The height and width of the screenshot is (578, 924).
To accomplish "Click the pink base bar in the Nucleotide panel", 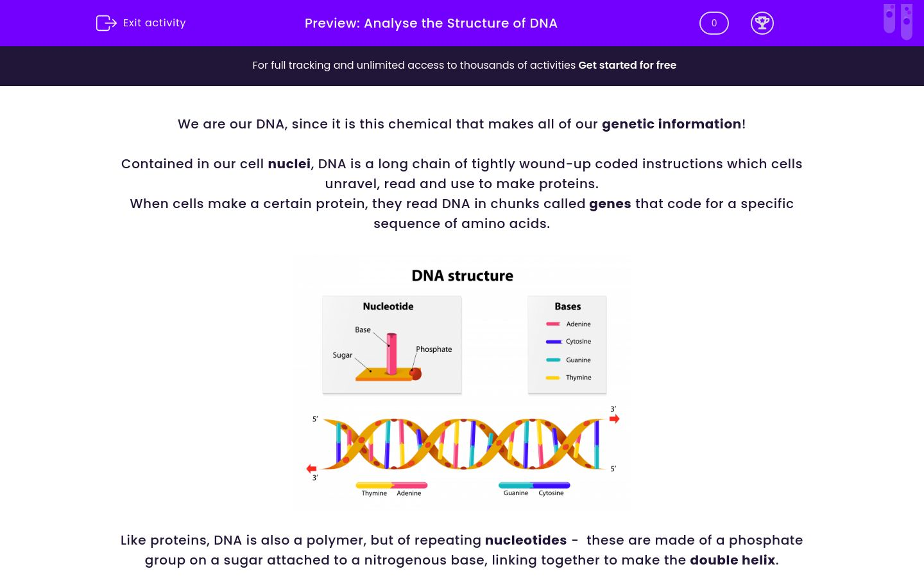I will coord(391,352).
